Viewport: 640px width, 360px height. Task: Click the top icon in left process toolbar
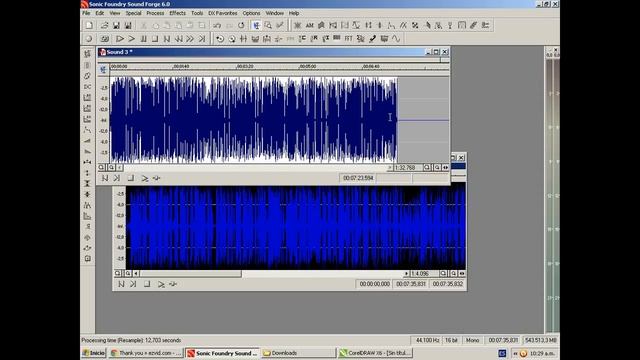[87, 54]
